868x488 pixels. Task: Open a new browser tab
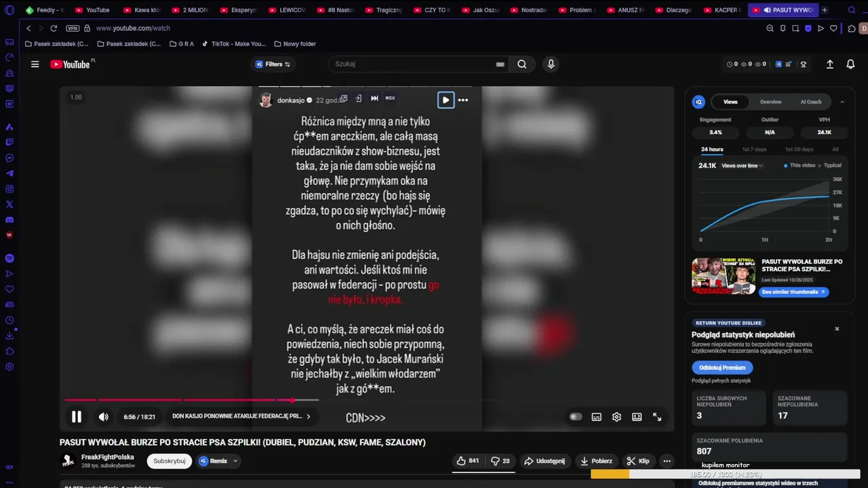(825, 10)
